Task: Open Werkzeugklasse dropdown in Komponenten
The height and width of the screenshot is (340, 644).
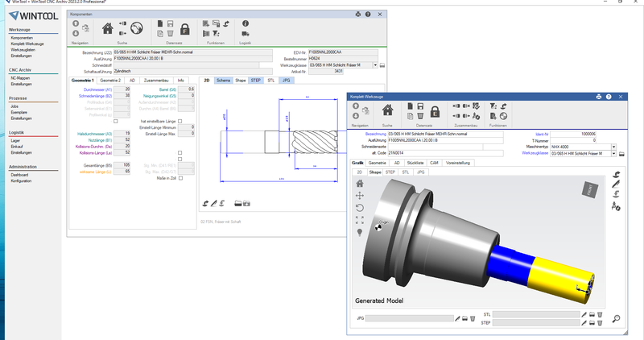Action: [375, 65]
